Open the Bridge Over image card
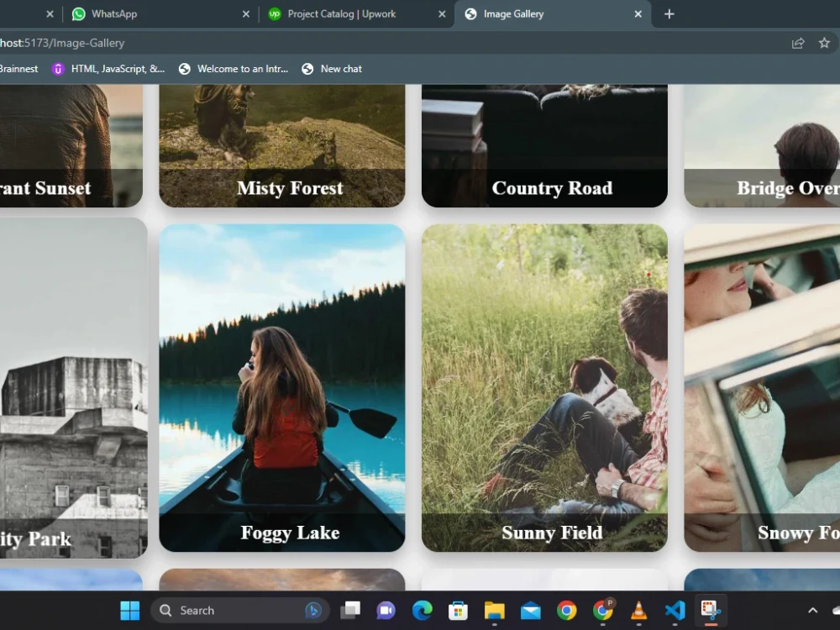Viewport: 840px width, 630px height. click(x=762, y=145)
